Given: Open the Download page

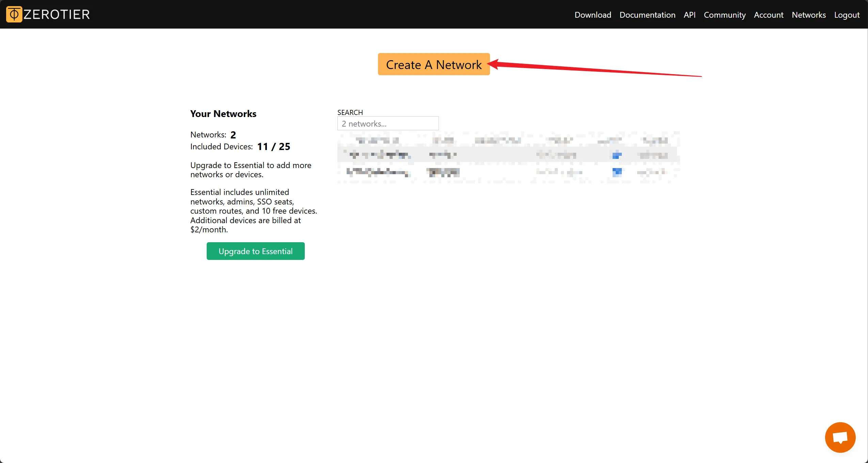Looking at the screenshot, I should coord(593,15).
